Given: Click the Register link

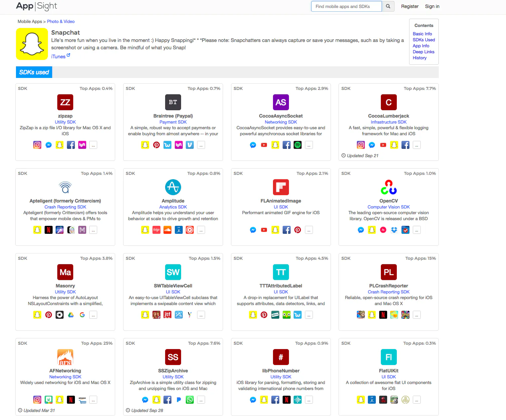Looking at the screenshot, I should point(410,6).
